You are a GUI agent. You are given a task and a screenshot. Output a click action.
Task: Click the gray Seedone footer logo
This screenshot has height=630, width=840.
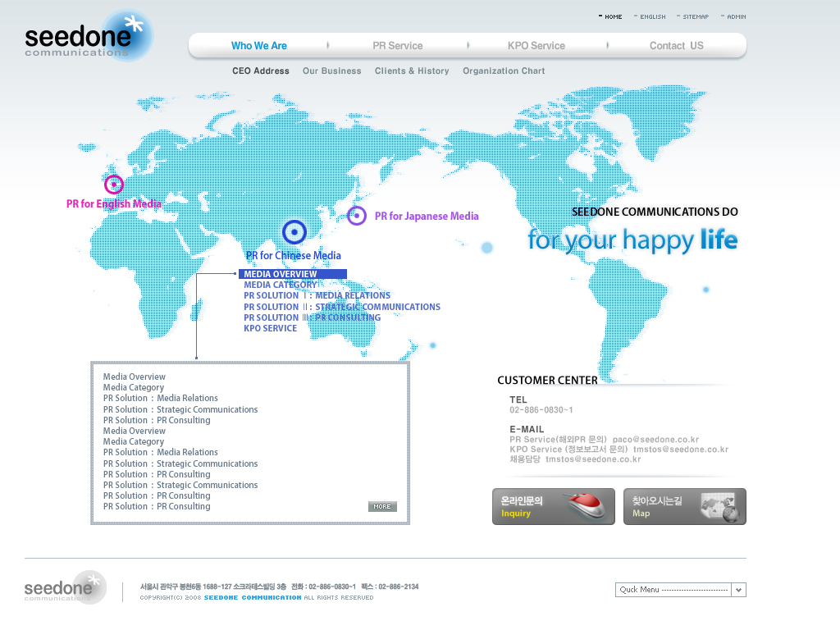click(x=66, y=588)
